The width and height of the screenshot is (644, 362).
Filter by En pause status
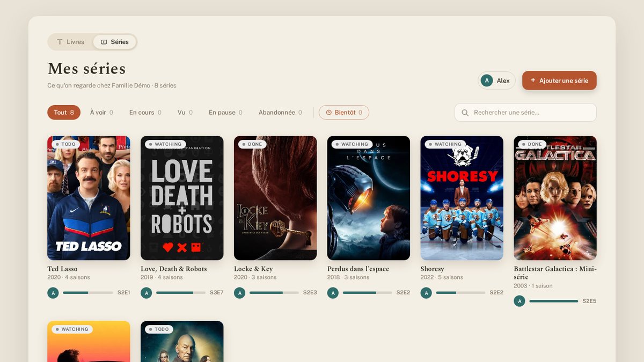(225, 113)
